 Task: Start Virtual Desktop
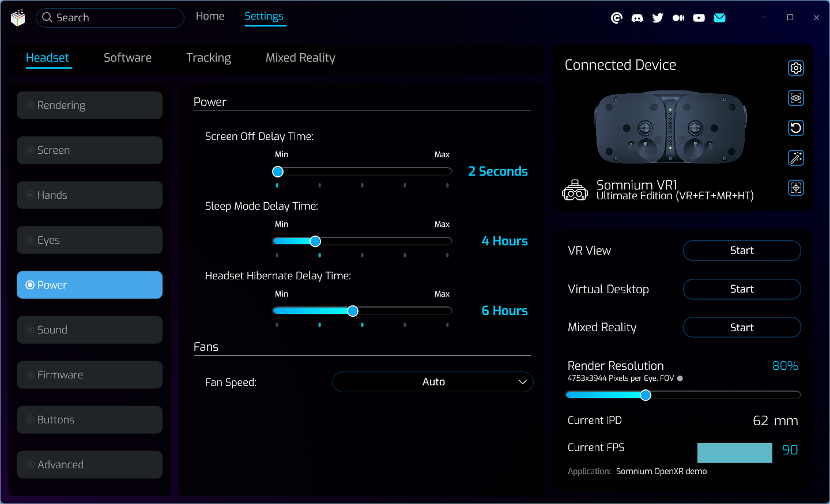(x=742, y=289)
